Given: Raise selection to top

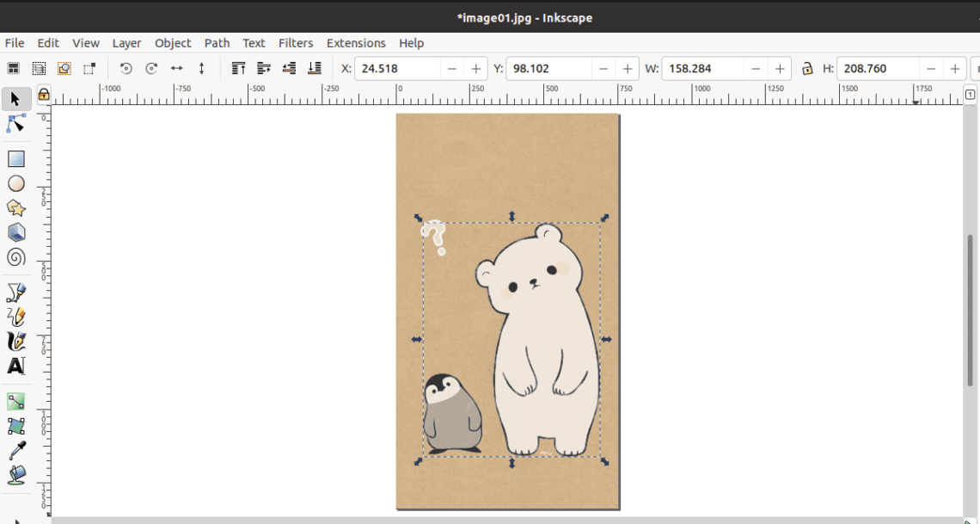Looking at the screenshot, I should point(238,68).
